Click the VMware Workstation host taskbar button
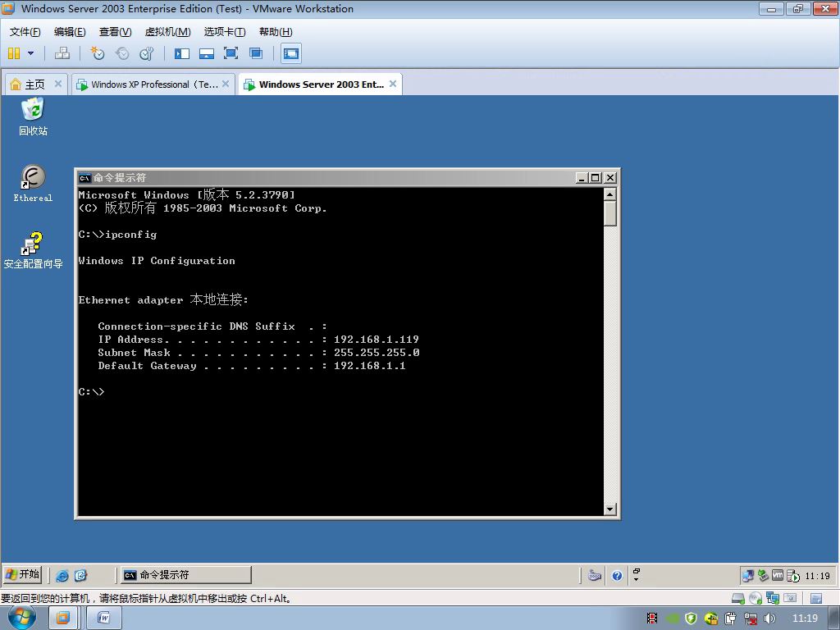The width and height of the screenshot is (840, 630). coord(62,619)
